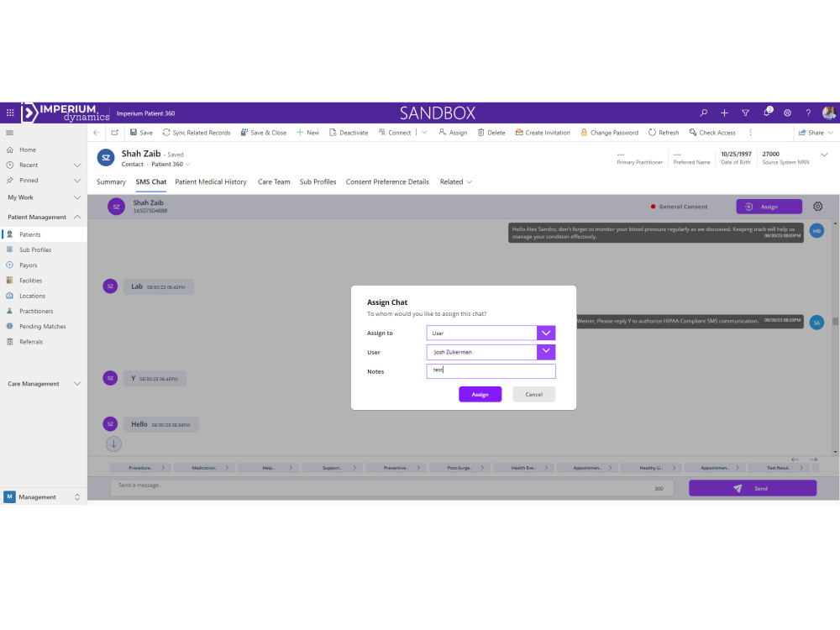Select Payors from the sidebar

pos(28,265)
